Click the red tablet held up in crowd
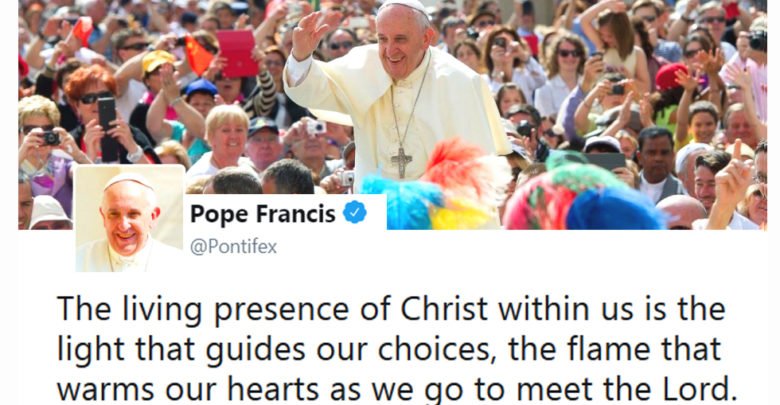Image resolution: width=780 pixels, height=405 pixels. (x=238, y=53)
